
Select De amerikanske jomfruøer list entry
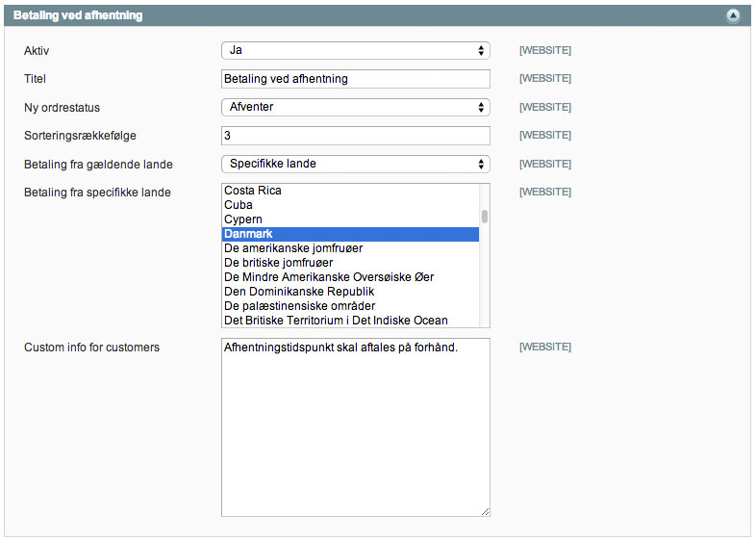350,248
